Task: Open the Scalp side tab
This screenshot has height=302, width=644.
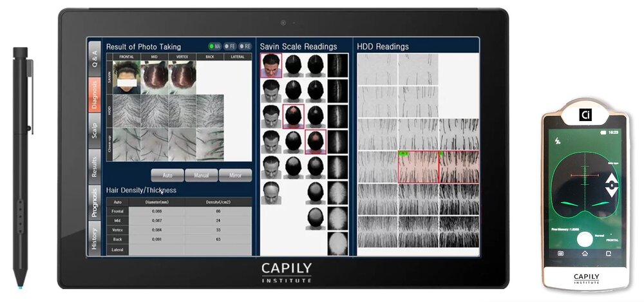Action: [x=95, y=130]
